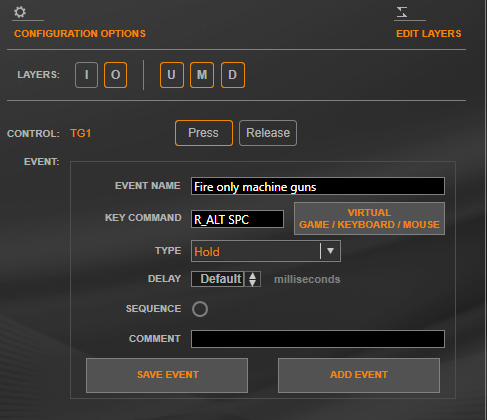Switch to the Press event tab
The width and height of the screenshot is (487, 420).
[x=204, y=133]
